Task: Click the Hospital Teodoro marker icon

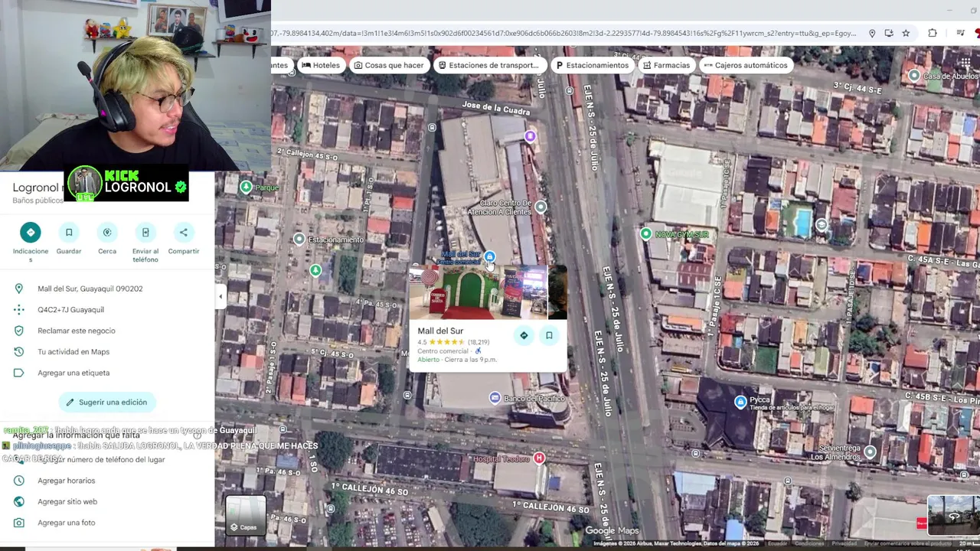Action: point(539,458)
